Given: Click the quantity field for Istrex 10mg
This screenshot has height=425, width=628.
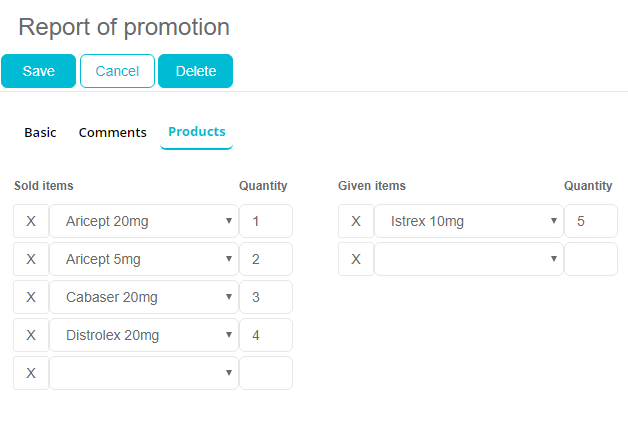Looking at the screenshot, I should click(590, 221).
